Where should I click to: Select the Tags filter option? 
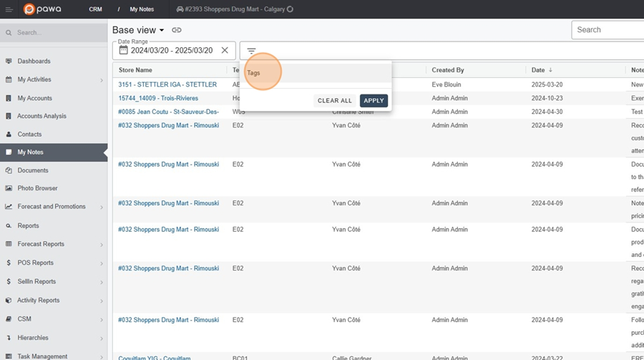316,73
